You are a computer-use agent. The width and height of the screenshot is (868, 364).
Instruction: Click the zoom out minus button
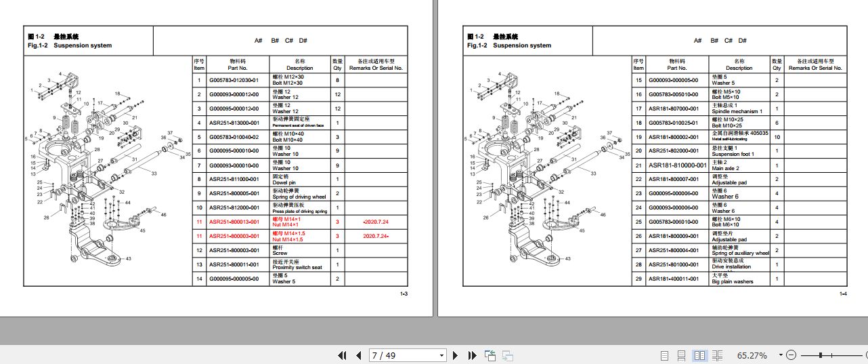pos(791,355)
